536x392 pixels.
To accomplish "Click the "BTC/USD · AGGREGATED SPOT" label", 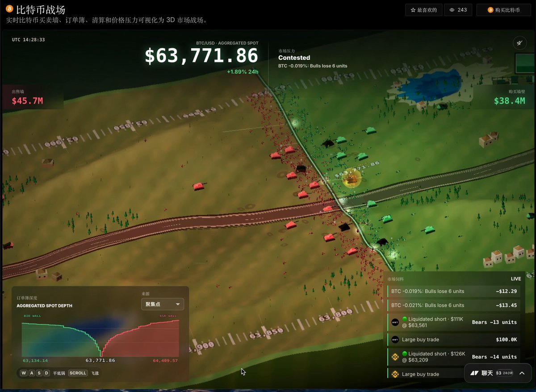I will [227, 43].
